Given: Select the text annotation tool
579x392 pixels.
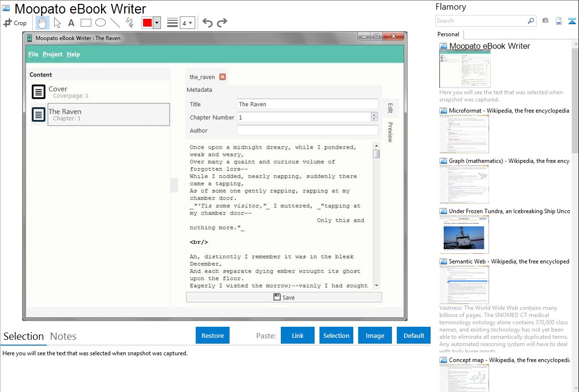Looking at the screenshot, I should 71,23.
